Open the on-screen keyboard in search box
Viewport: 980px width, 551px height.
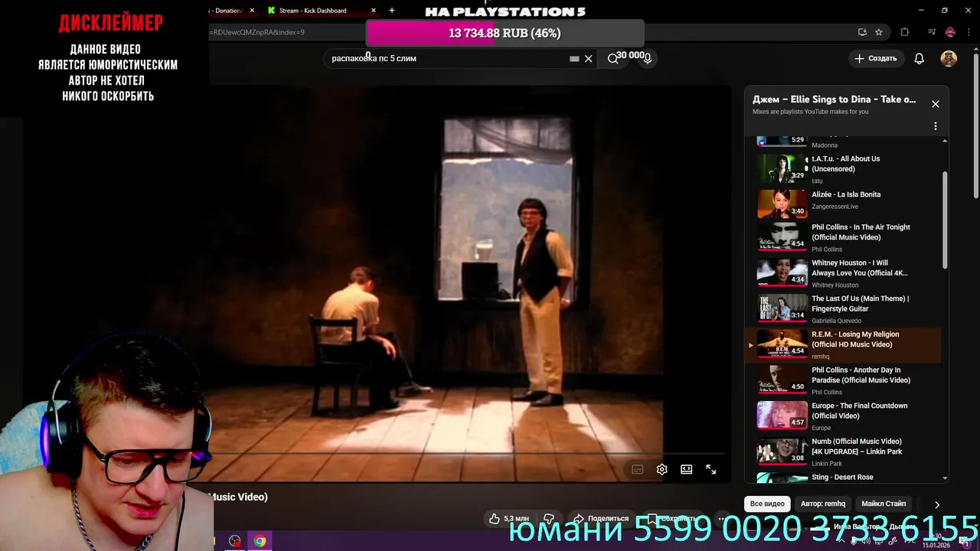click(x=574, y=59)
